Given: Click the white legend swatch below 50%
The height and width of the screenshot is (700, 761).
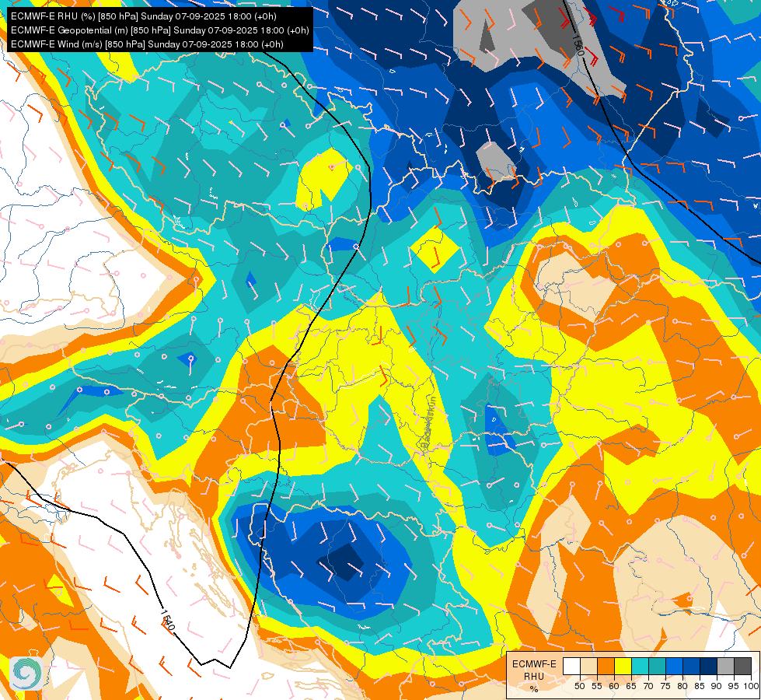Looking at the screenshot, I should point(571,667).
